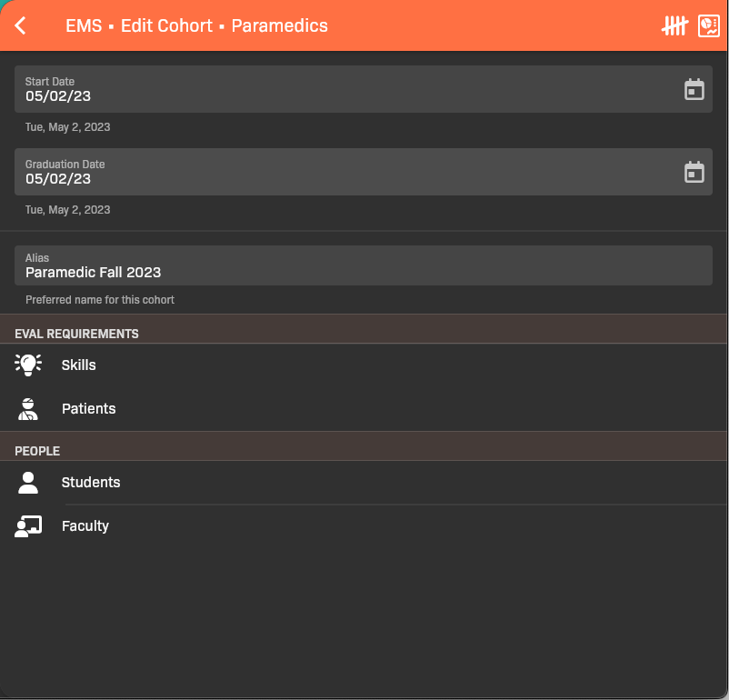
Task: Click the Edit Cohort Paramedics title
Action: 196,25
